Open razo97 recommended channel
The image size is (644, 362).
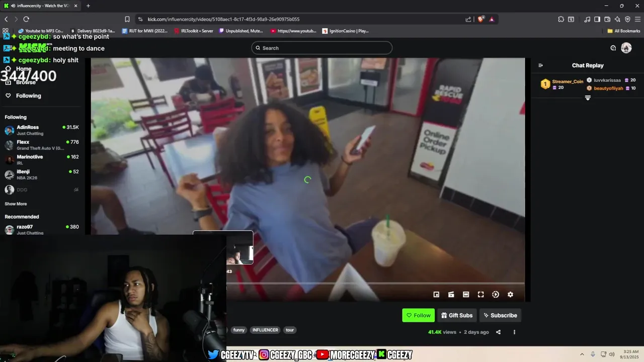(x=42, y=229)
